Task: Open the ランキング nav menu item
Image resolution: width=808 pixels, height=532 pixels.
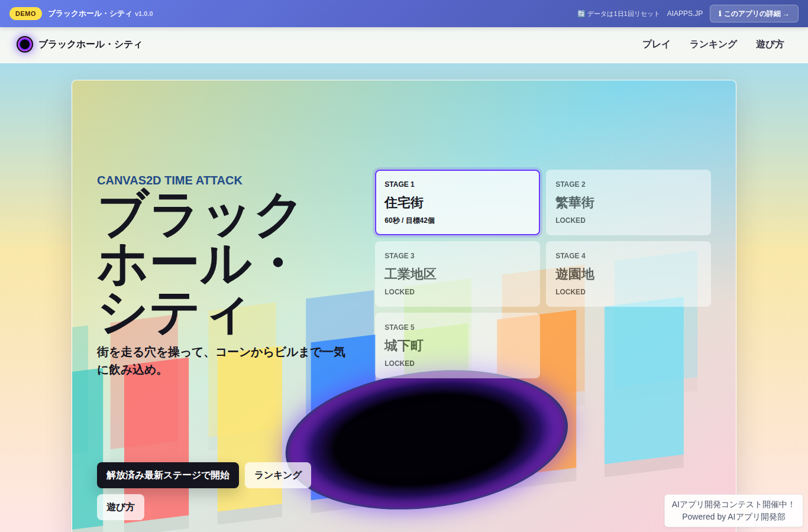Action: [x=713, y=44]
